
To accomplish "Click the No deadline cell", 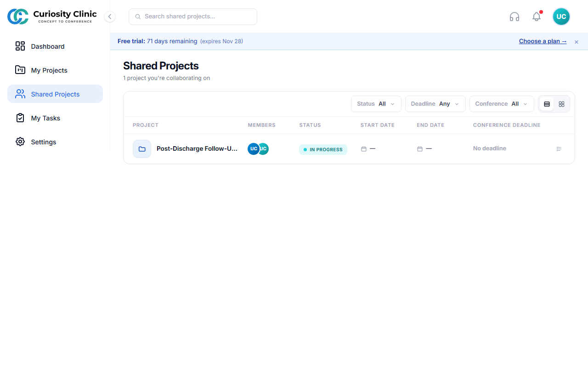I will pos(490,148).
